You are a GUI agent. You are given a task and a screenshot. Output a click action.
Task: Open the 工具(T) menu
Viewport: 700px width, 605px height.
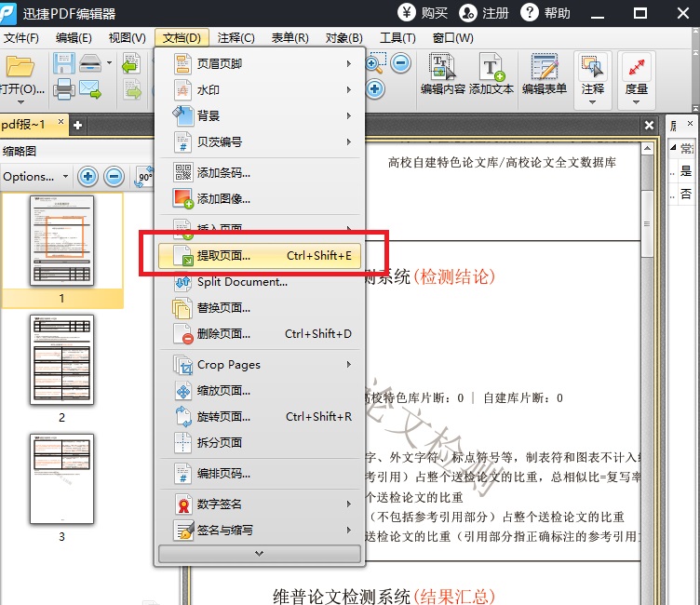click(x=397, y=38)
